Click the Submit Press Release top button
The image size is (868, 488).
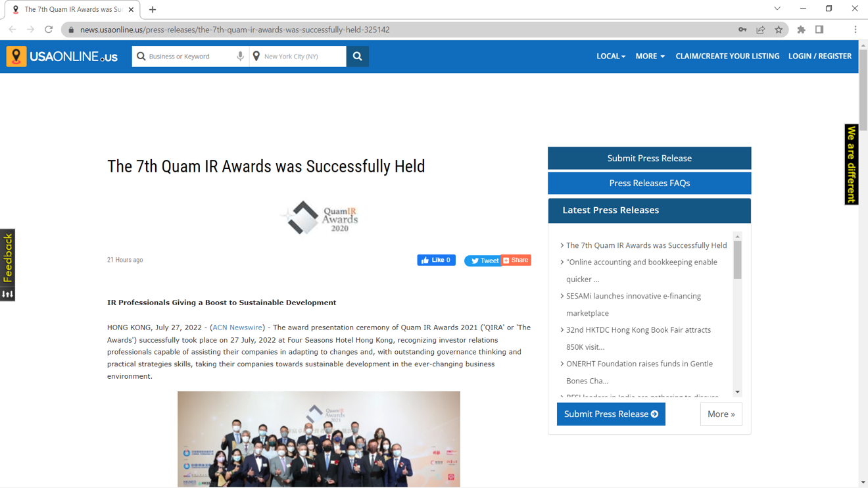click(x=649, y=159)
